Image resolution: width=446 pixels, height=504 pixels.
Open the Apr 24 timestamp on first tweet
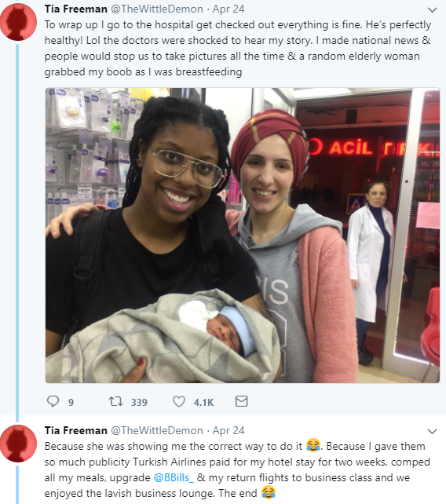[x=228, y=9]
